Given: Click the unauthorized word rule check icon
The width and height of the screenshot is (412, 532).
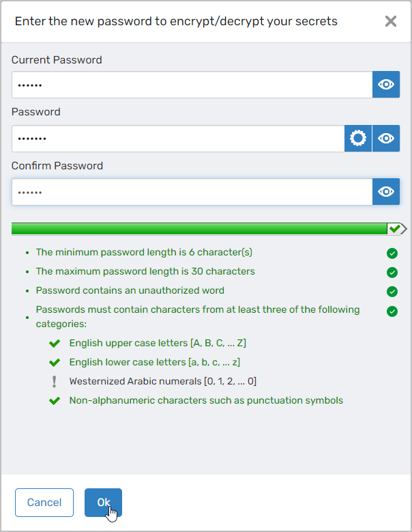Looking at the screenshot, I should coord(392,292).
